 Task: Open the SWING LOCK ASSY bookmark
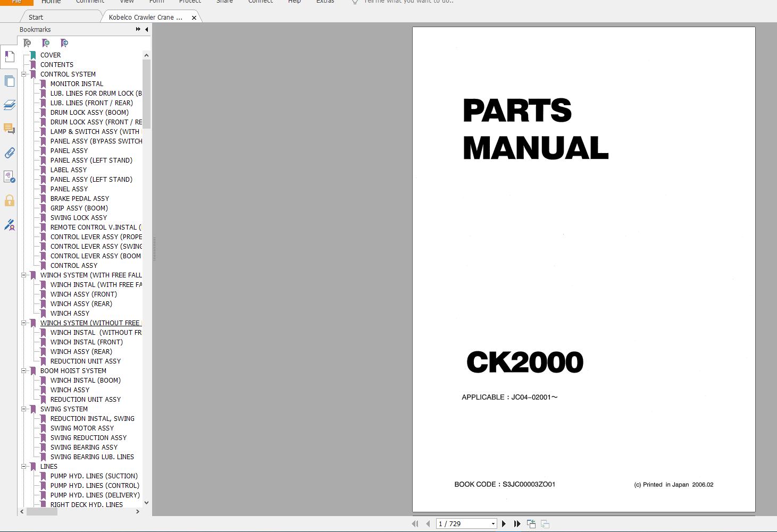pyautogui.click(x=79, y=218)
